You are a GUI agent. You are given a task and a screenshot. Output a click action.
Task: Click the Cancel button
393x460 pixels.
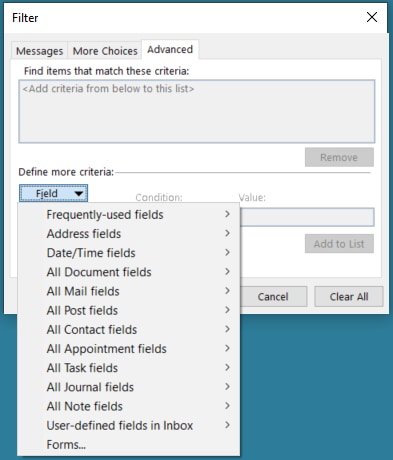[x=273, y=297]
